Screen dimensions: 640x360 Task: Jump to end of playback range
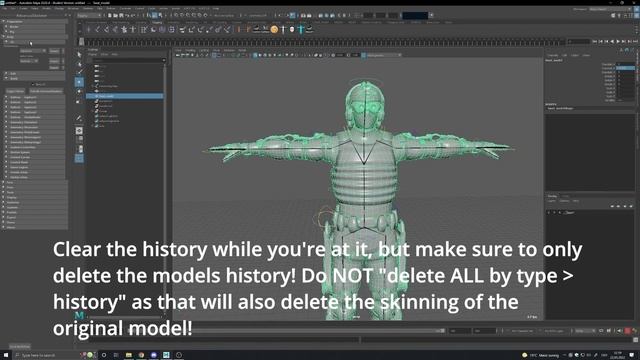click(x=635, y=42)
